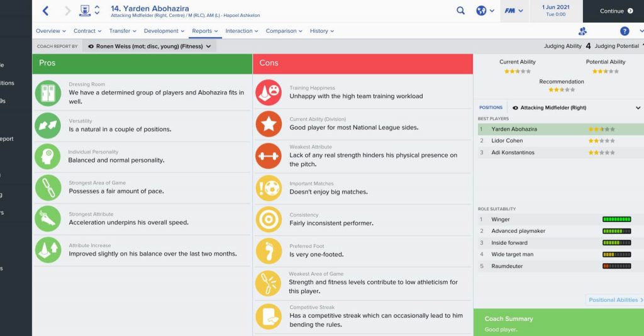Open the Contract menu
The height and width of the screenshot is (336, 644).
coord(87,31)
